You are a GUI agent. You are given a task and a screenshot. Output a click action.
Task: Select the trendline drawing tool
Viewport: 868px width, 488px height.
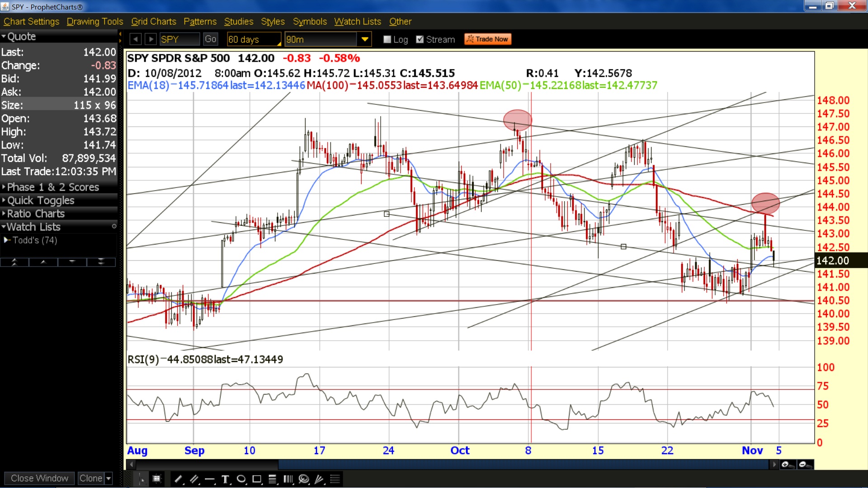click(179, 479)
